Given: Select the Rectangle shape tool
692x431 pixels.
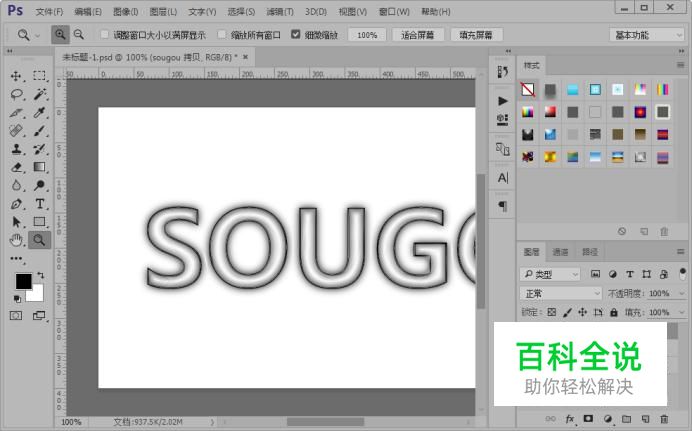Looking at the screenshot, I should pos(39,222).
